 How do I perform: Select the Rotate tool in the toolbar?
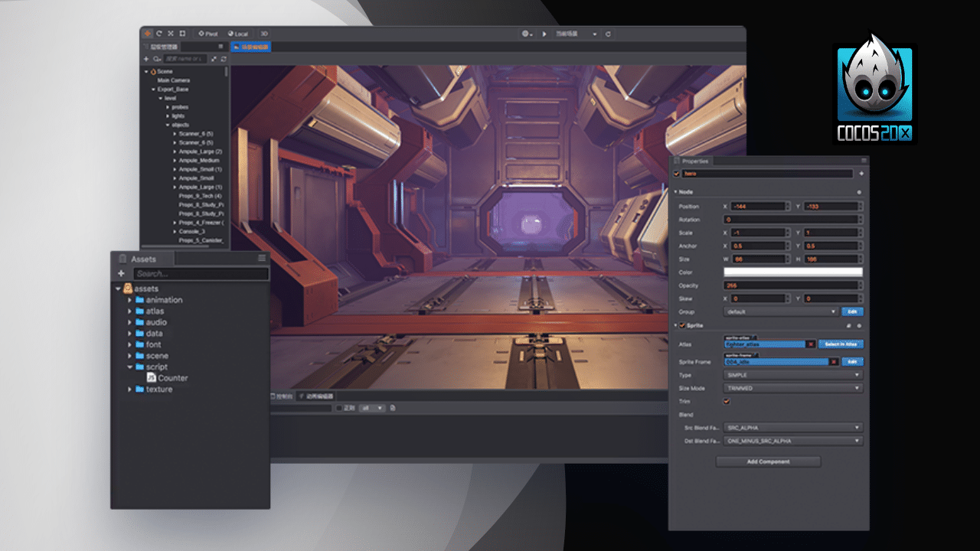click(158, 33)
